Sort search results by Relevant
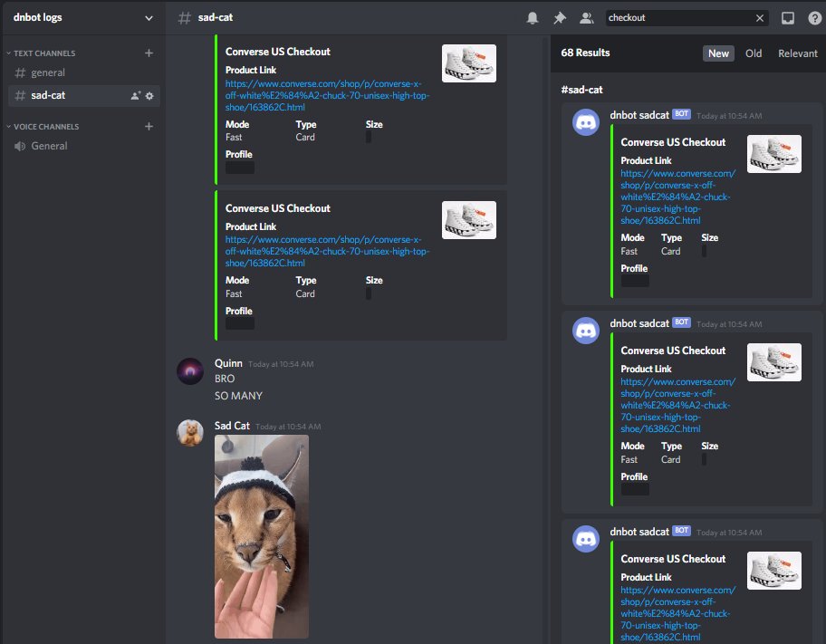 click(x=798, y=53)
